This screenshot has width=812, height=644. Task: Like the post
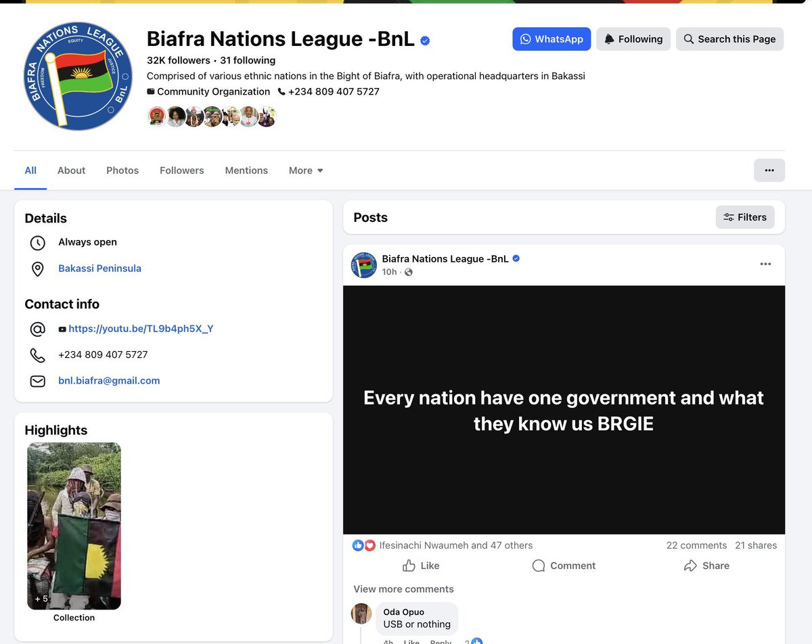click(x=421, y=566)
